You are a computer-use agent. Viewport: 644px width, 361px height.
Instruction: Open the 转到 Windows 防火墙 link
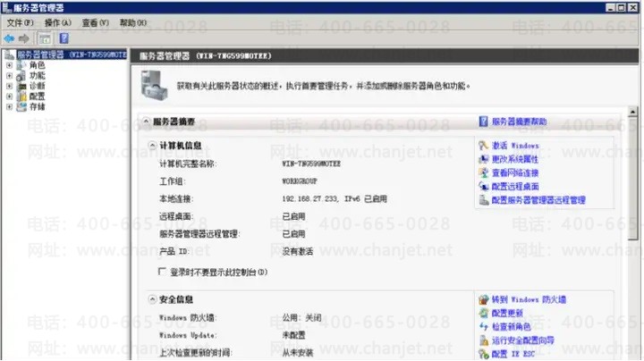529,299
